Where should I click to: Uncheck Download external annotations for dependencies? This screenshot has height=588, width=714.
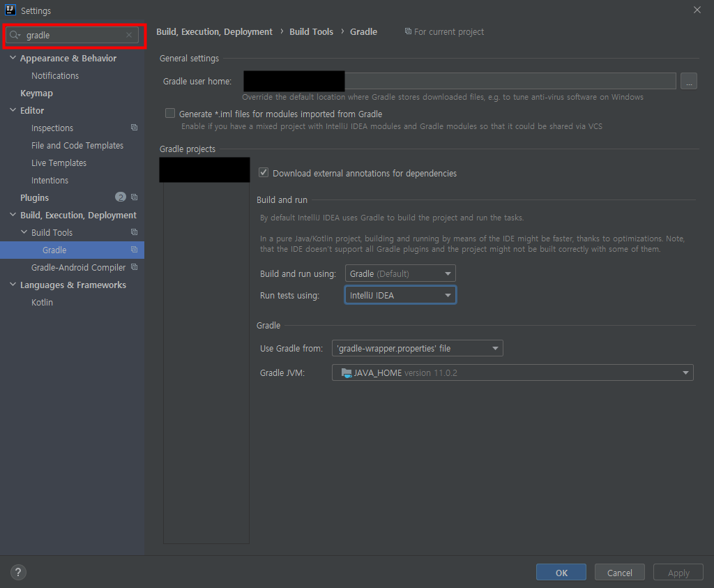tap(263, 172)
